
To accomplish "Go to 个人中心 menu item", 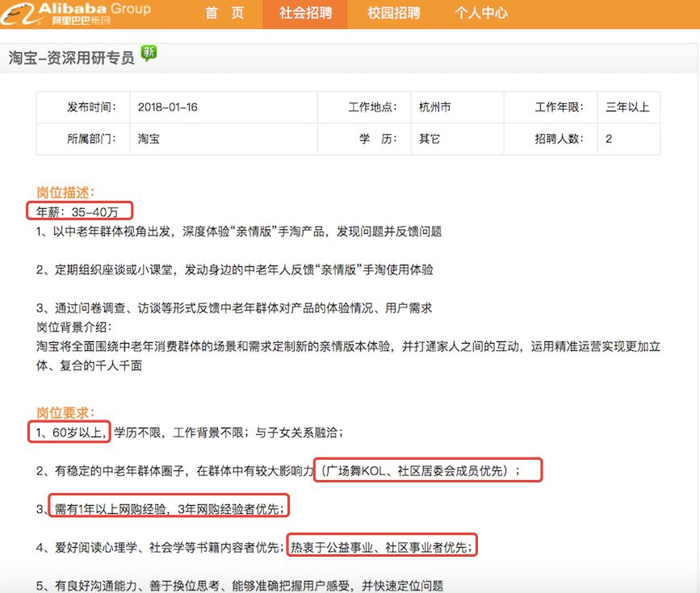I will click(x=481, y=13).
